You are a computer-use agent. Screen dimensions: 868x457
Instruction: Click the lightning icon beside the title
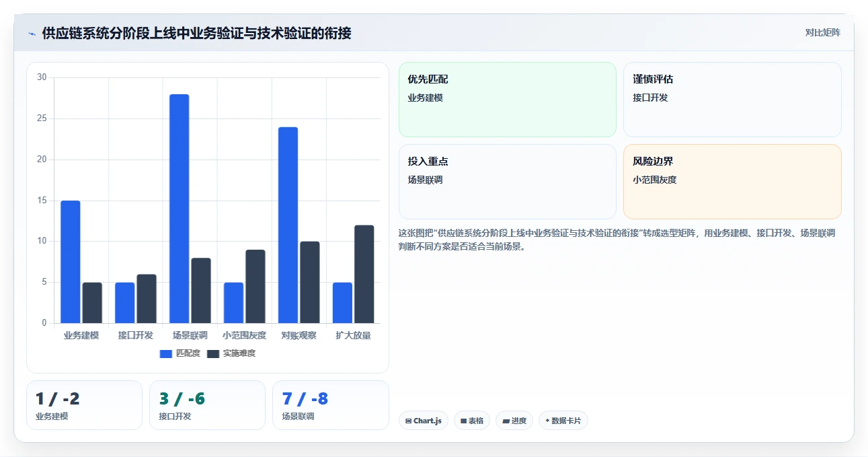click(x=32, y=34)
